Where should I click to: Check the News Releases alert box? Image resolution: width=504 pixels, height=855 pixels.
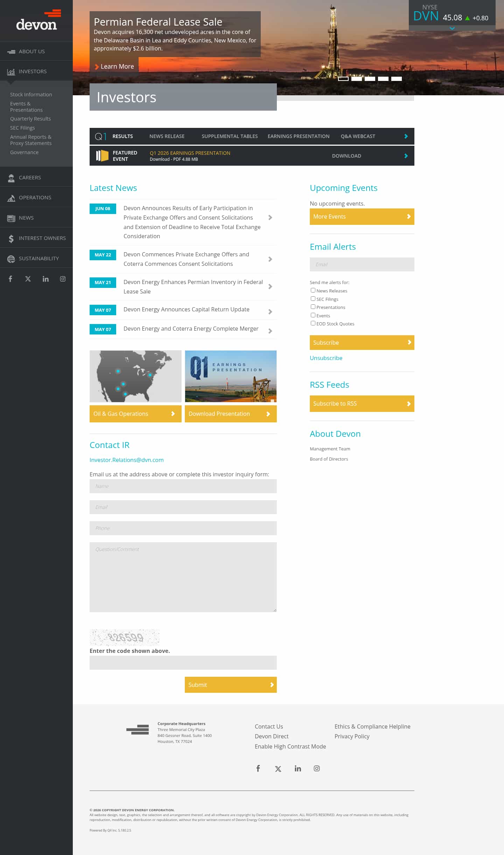[x=313, y=290]
